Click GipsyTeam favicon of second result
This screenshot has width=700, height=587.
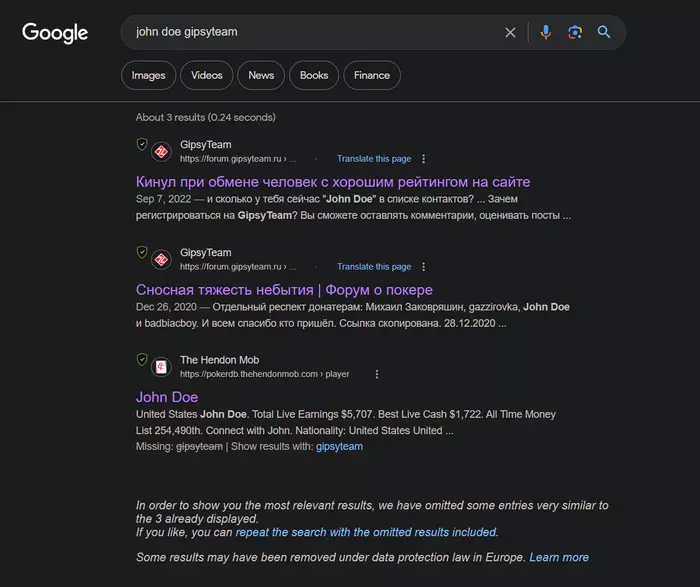pyautogui.click(x=161, y=260)
